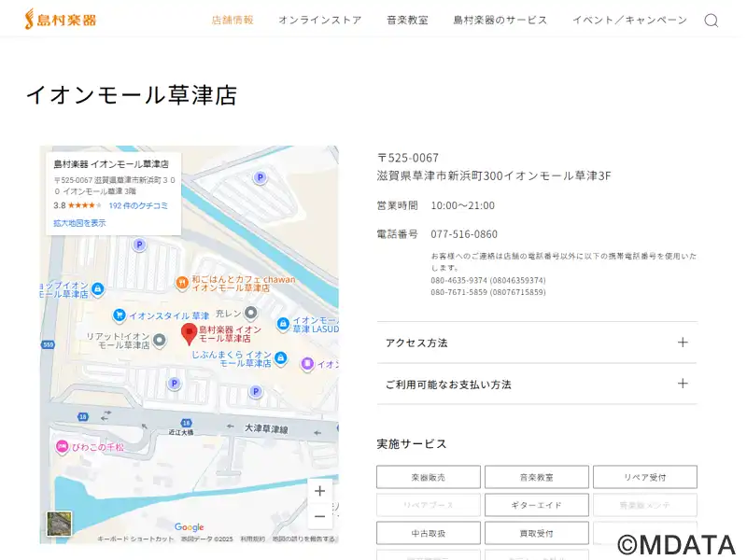The width and height of the screenshot is (747, 560).
Task: Open the 192件のクチコミ reviews link
Action: point(138,205)
